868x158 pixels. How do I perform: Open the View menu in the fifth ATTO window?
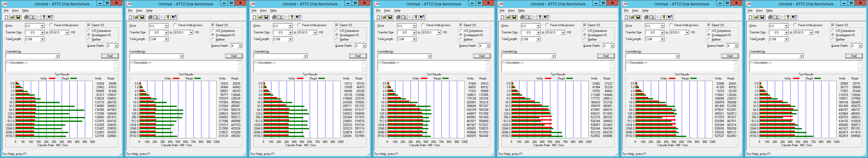click(x=511, y=11)
